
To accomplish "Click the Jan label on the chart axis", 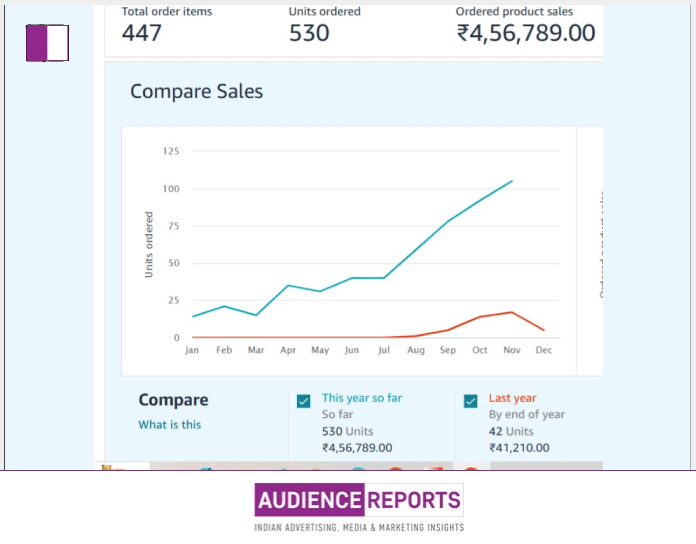I will point(191,351).
